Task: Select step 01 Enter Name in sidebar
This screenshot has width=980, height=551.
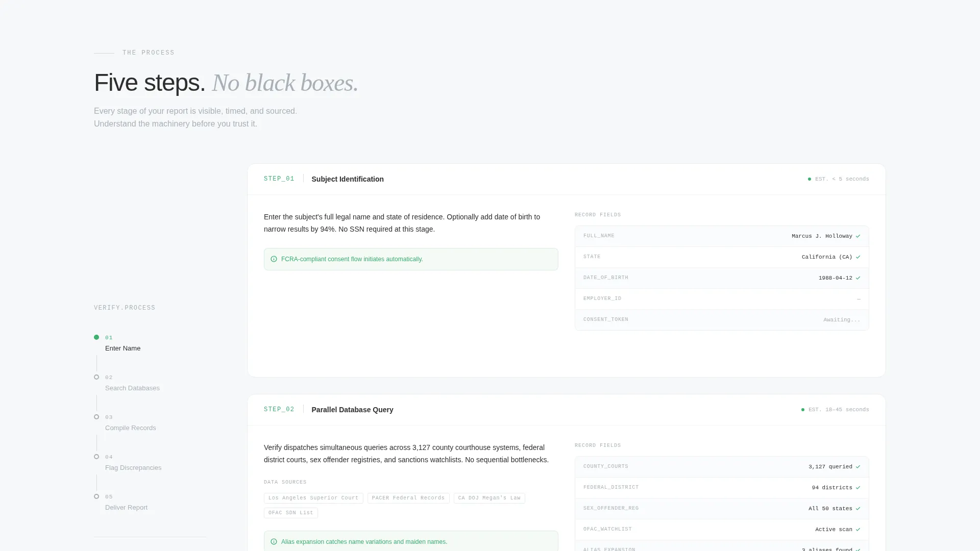Action: (122, 343)
